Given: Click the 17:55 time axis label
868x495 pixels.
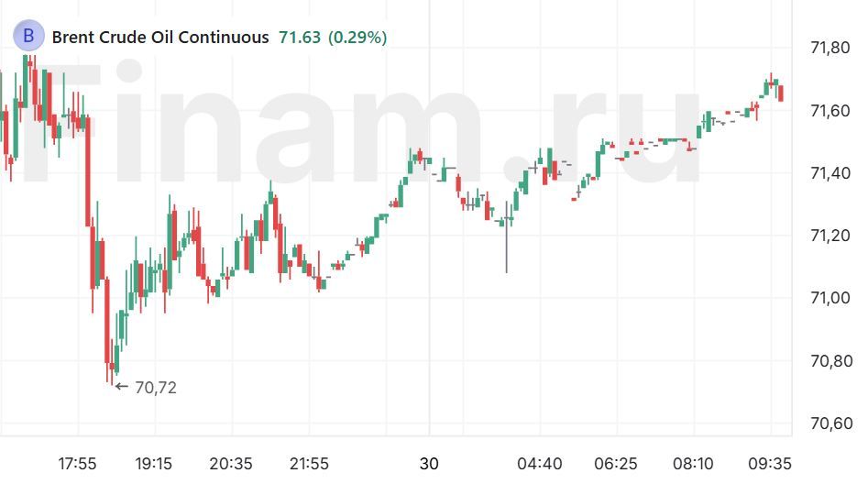Looking at the screenshot, I should [x=77, y=464].
